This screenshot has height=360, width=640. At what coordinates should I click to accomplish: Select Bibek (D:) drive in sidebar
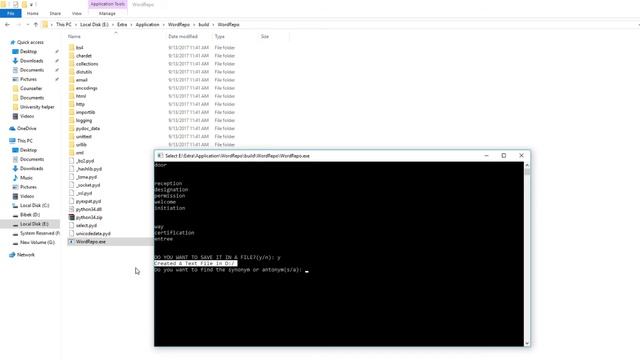(30, 215)
